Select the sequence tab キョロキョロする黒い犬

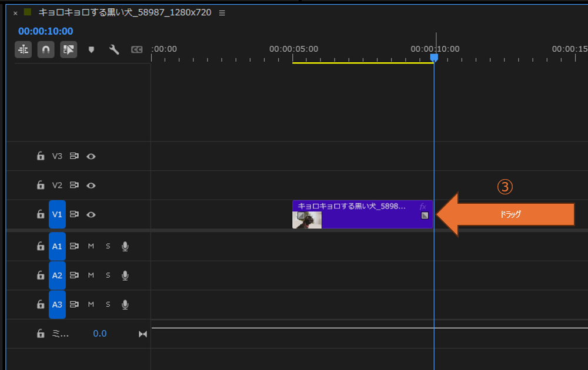click(x=125, y=12)
